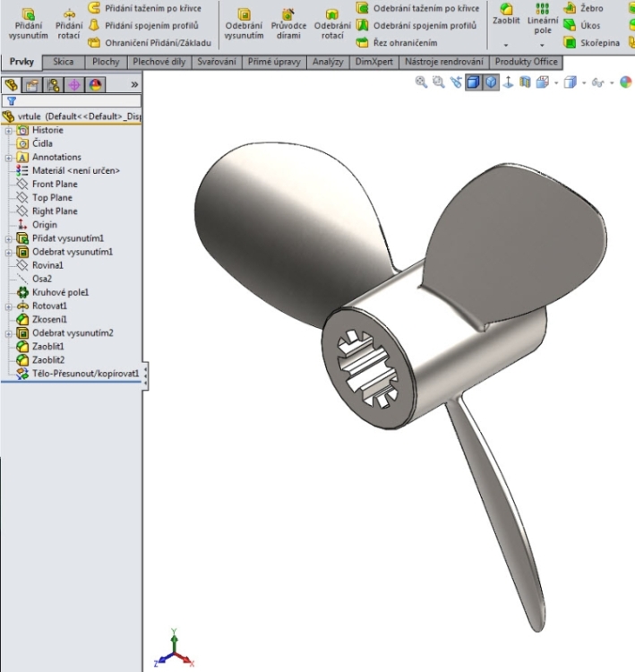The height and width of the screenshot is (672, 635).
Task: Switch to the Prvky tab
Action: coord(21,62)
